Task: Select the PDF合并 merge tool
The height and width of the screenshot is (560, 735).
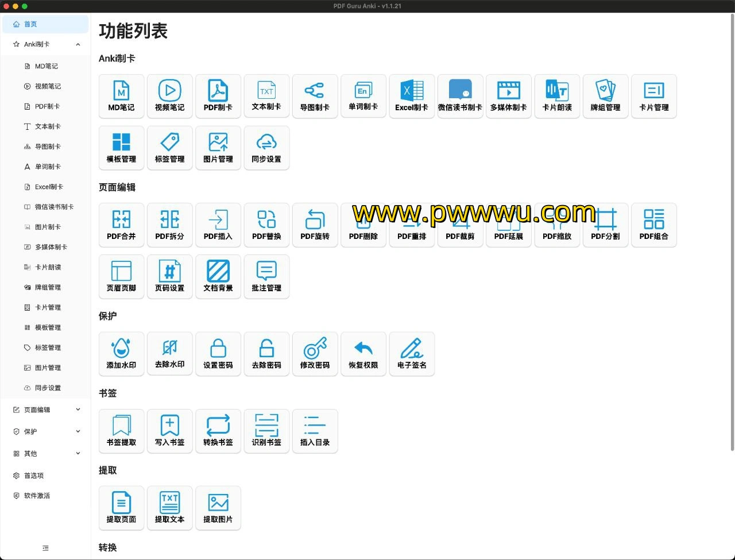Action: (121, 225)
